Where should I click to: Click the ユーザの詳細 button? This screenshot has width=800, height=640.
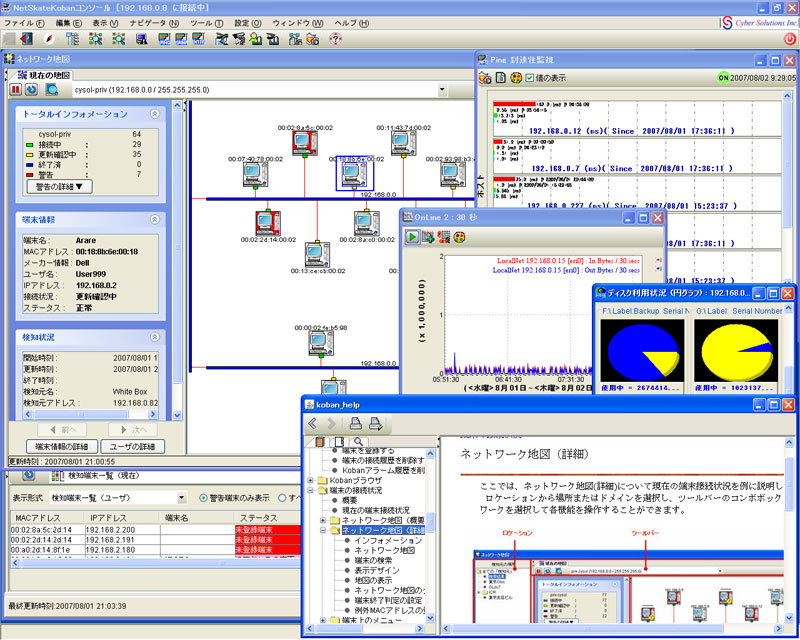[x=132, y=447]
